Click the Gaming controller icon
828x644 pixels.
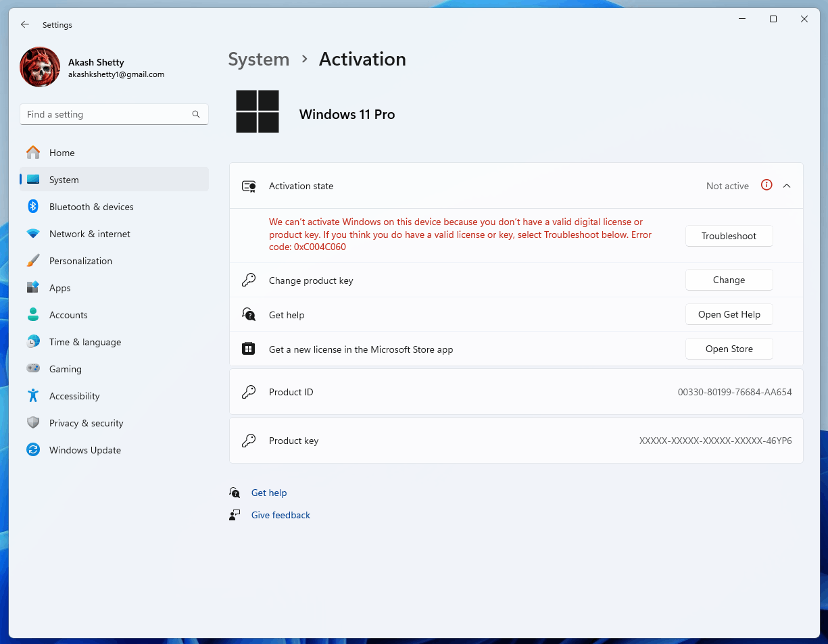point(33,369)
